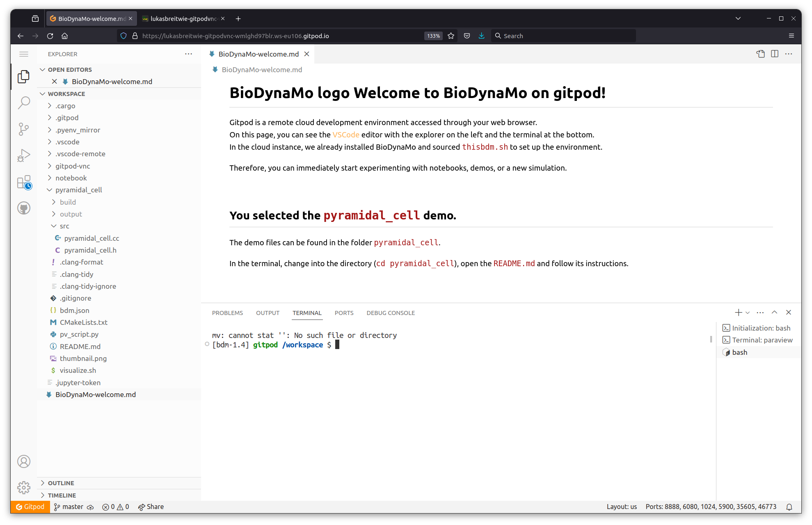This screenshot has width=812, height=525.
Task: Click the Accounts icon in activity bar
Action: (x=24, y=461)
